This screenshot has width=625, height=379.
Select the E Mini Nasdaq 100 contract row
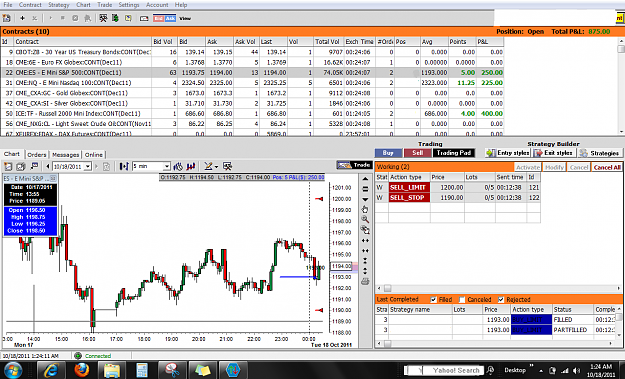point(252,82)
